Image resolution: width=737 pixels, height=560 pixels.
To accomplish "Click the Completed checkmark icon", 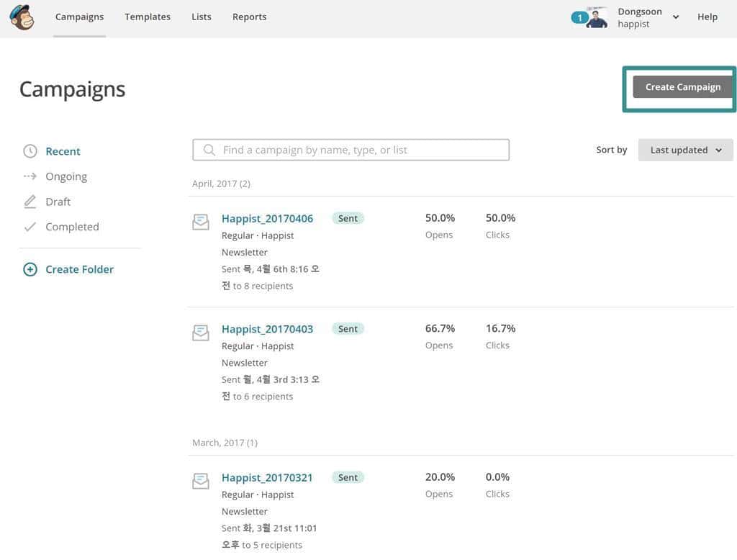I will click(30, 226).
